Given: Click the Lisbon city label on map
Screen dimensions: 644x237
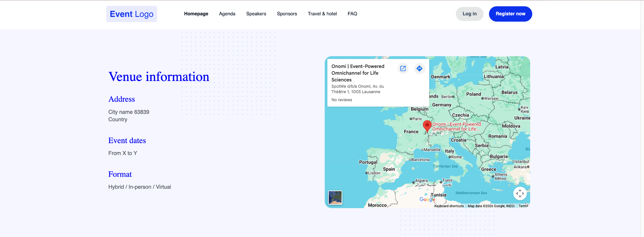Looking at the screenshot, I should [x=374, y=173].
